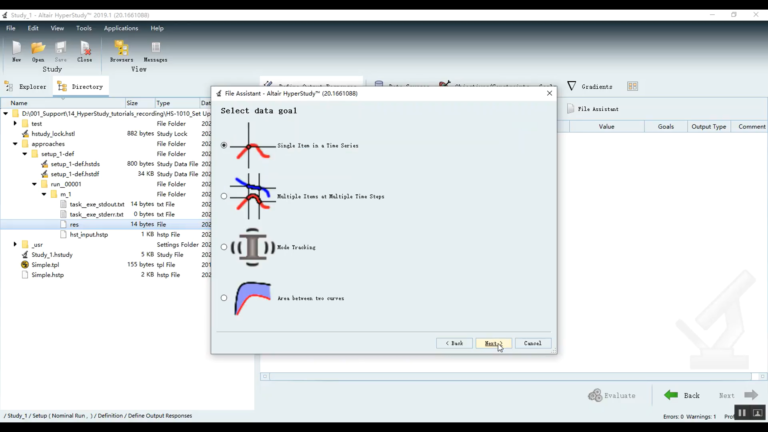Pause recording with the pause icon
The height and width of the screenshot is (432, 768).
point(742,413)
